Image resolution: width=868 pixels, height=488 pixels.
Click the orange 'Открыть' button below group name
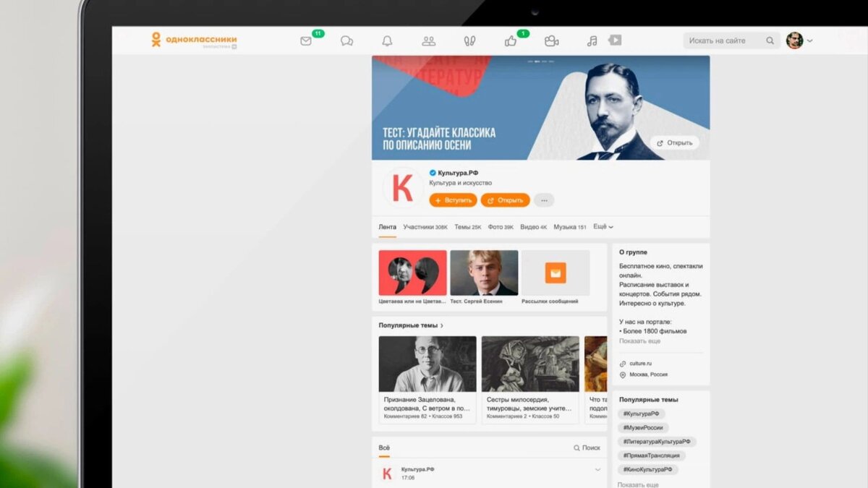[x=506, y=200]
